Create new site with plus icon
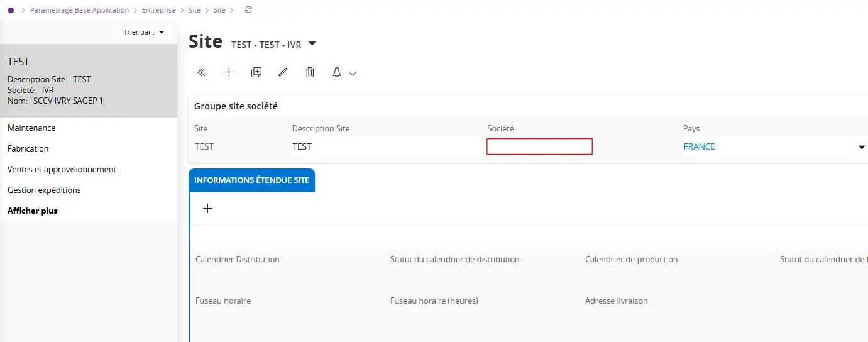The image size is (868, 342). tap(229, 73)
